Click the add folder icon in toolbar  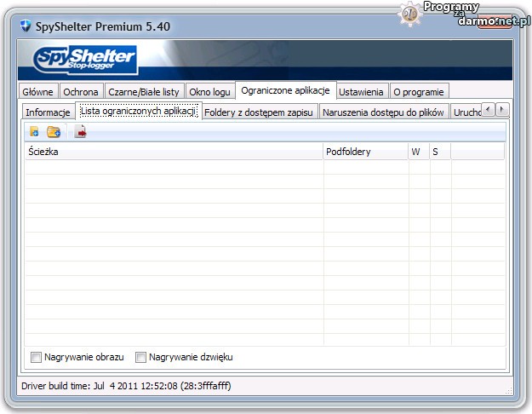click(x=54, y=132)
